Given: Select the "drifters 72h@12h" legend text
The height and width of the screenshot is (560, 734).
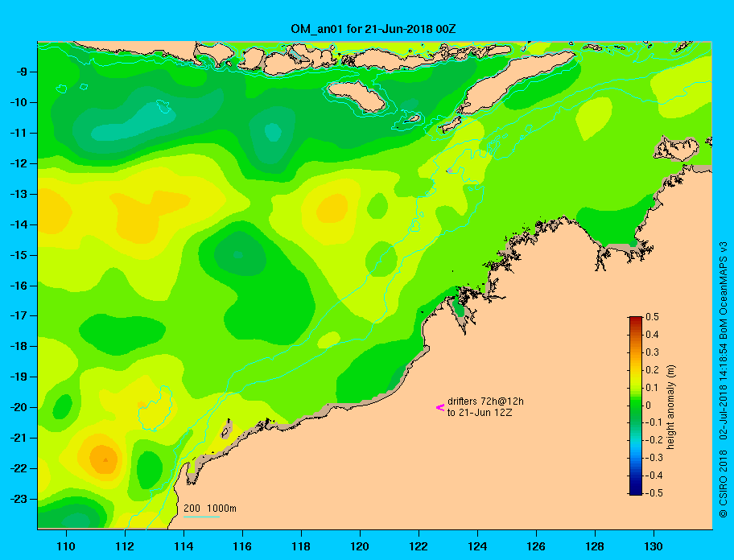Looking at the screenshot, I should point(485,401).
